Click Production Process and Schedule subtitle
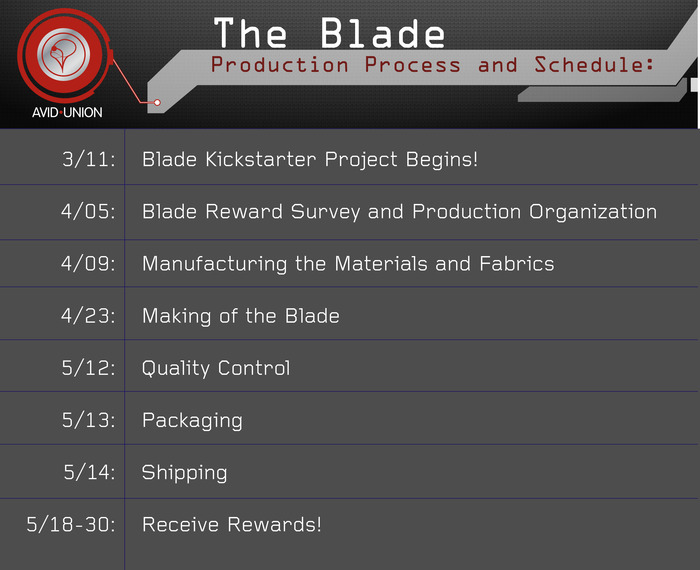The width and height of the screenshot is (700, 570). (432, 65)
